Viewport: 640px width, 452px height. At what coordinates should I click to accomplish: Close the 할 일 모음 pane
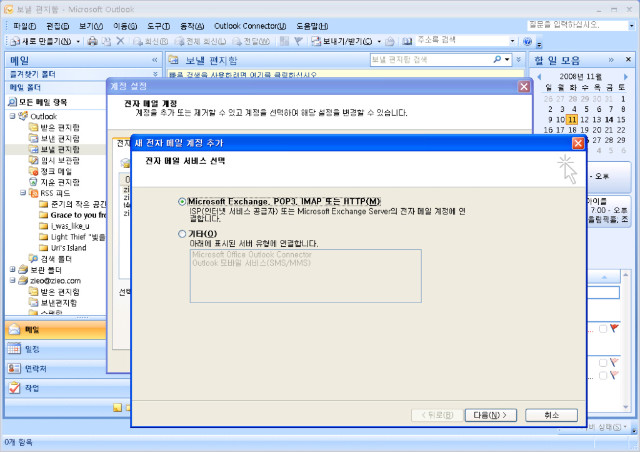click(x=628, y=60)
